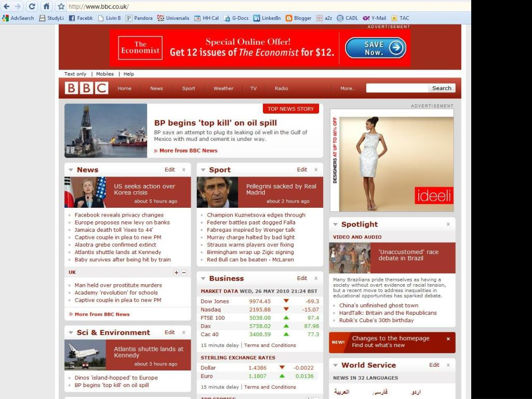Open the TAC bookmark
This screenshot has width=532, height=399.
(401, 18)
